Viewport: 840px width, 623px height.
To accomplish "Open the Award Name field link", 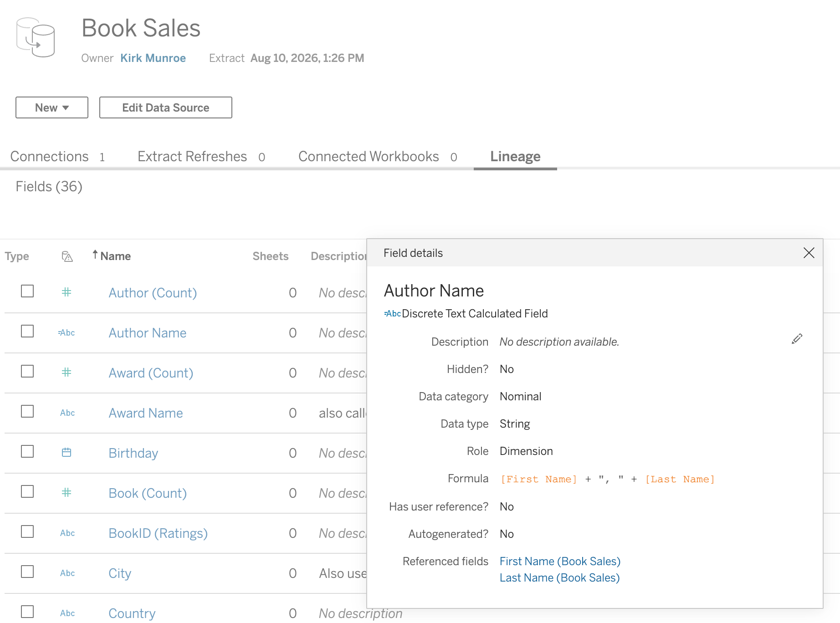I will click(146, 413).
